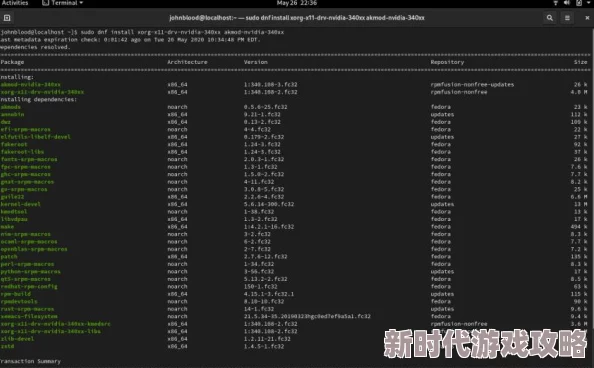Image resolution: width=594 pixels, height=368 pixels.
Task: Select the 'fonts-srpm-macros' package name
Action: (29, 159)
